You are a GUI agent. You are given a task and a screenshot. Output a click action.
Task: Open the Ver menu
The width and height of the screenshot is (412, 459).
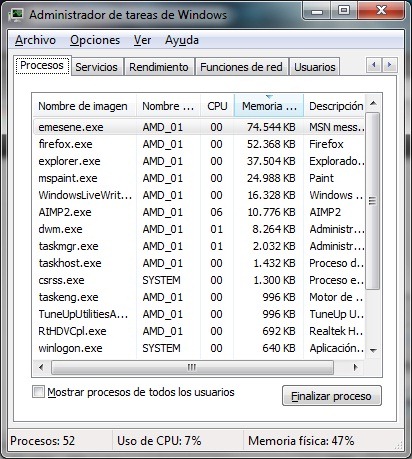click(142, 40)
